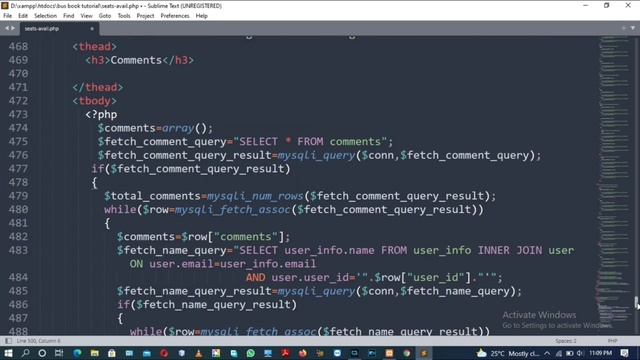Viewport: 640px width, 360px height.
Task: Open the notification center icon
Action: (x=624, y=353)
